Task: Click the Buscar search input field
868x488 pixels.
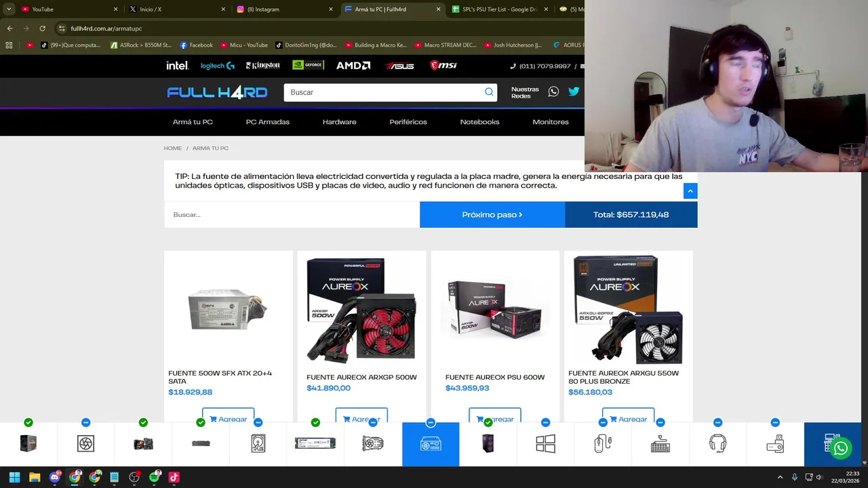Action: (x=383, y=92)
